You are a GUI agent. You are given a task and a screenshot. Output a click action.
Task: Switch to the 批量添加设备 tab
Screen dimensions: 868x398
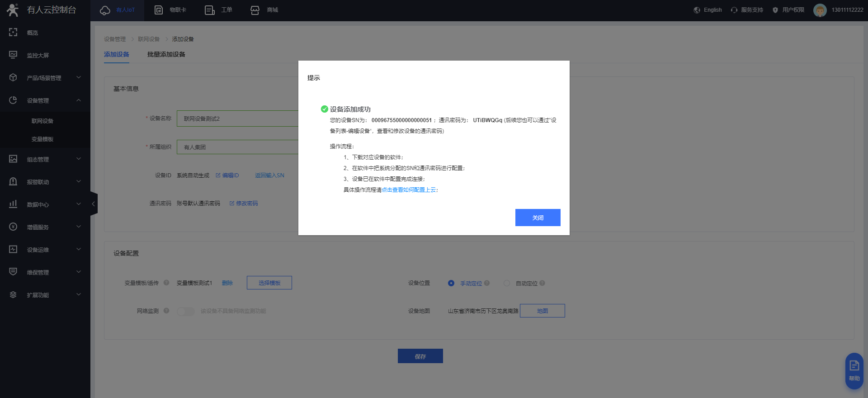coord(166,54)
